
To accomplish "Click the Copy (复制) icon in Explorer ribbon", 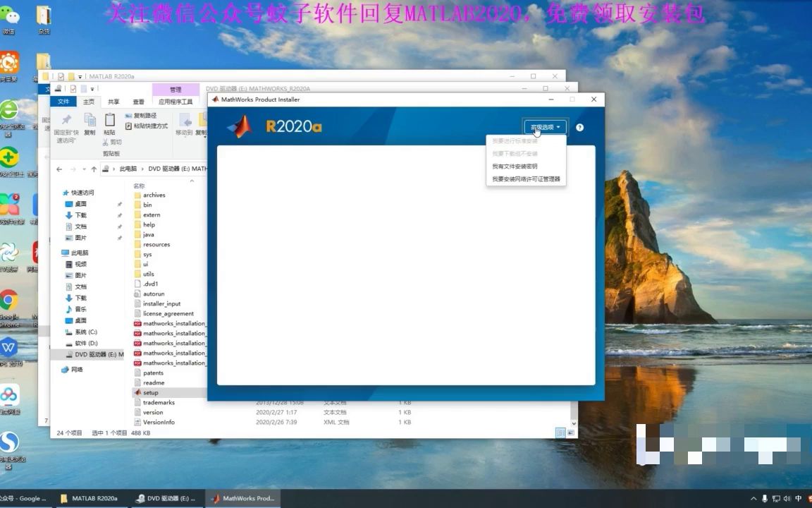I will tap(90, 121).
